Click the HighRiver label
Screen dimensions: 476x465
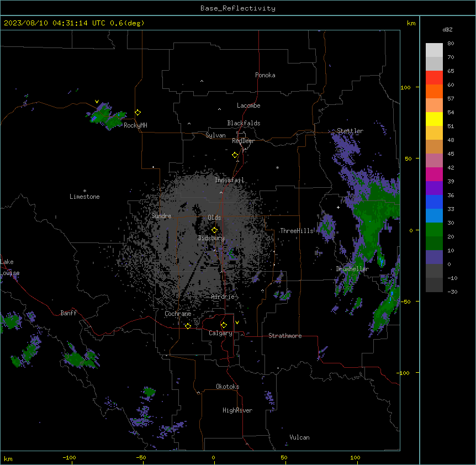click(x=237, y=410)
